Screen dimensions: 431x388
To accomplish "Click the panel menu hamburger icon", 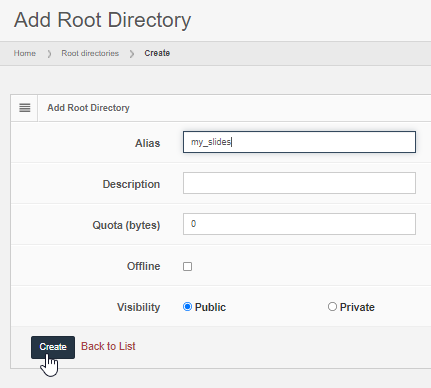I will pos(25,108).
